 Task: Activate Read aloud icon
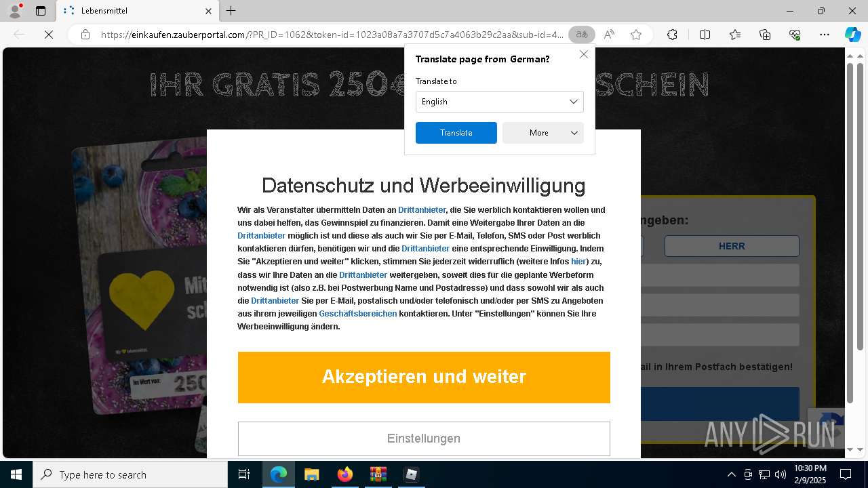pyautogui.click(x=609, y=35)
